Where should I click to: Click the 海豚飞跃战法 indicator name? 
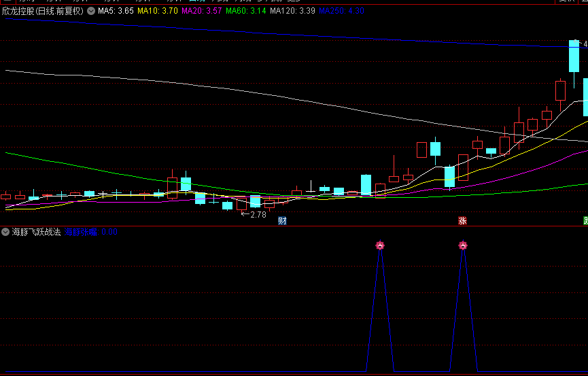pyautogui.click(x=37, y=232)
